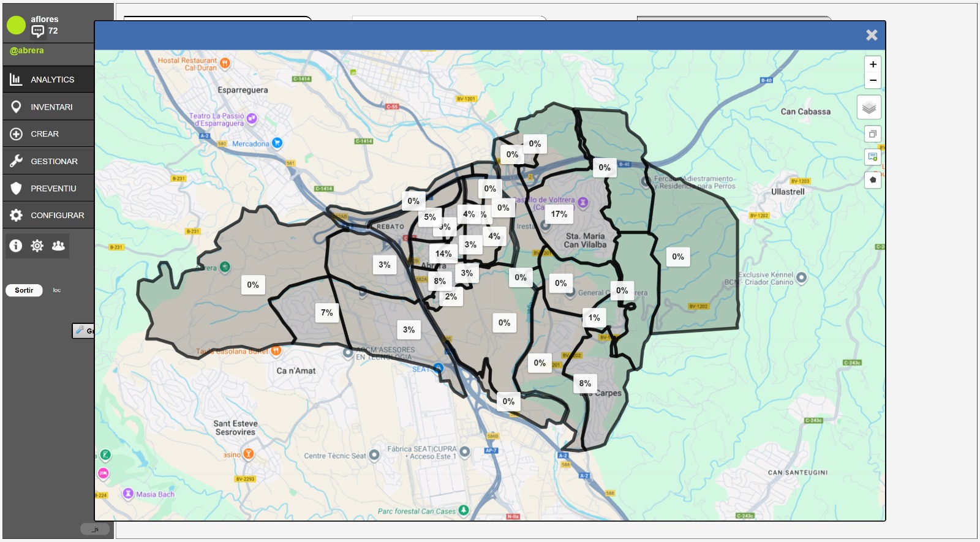Click the 17% zone label
The height and width of the screenshot is (542, 980).
(x=559, y=214)
